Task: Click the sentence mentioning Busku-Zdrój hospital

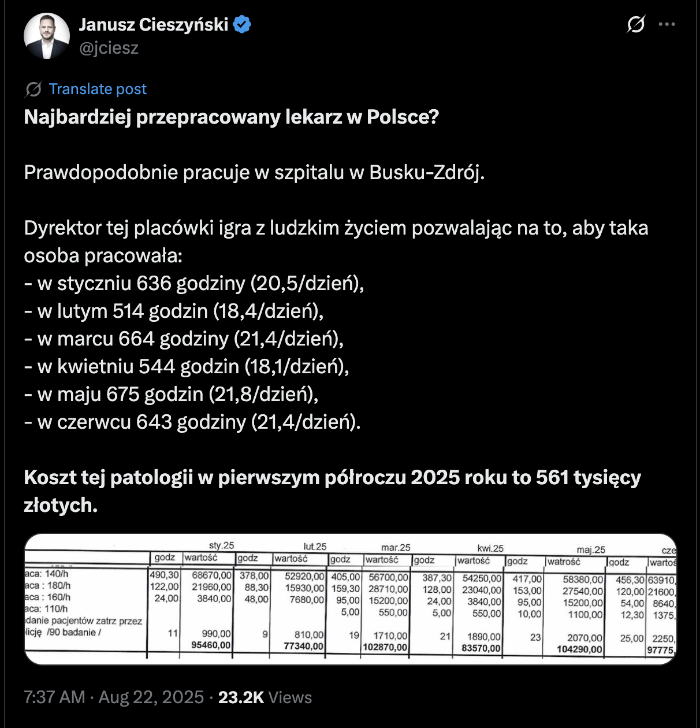Action: 254,173
